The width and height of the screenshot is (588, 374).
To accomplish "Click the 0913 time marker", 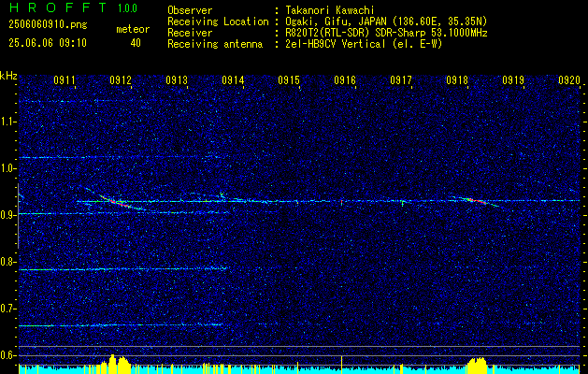I will (x=177, y=79).
